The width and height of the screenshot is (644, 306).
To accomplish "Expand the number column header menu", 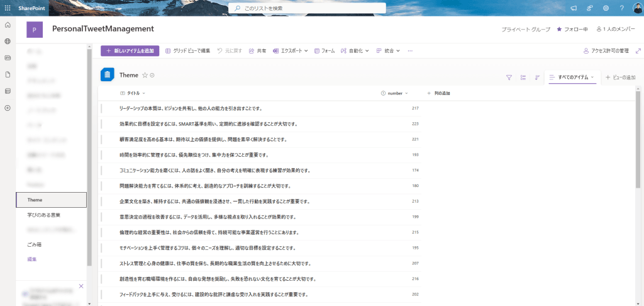I will (395, 93).
